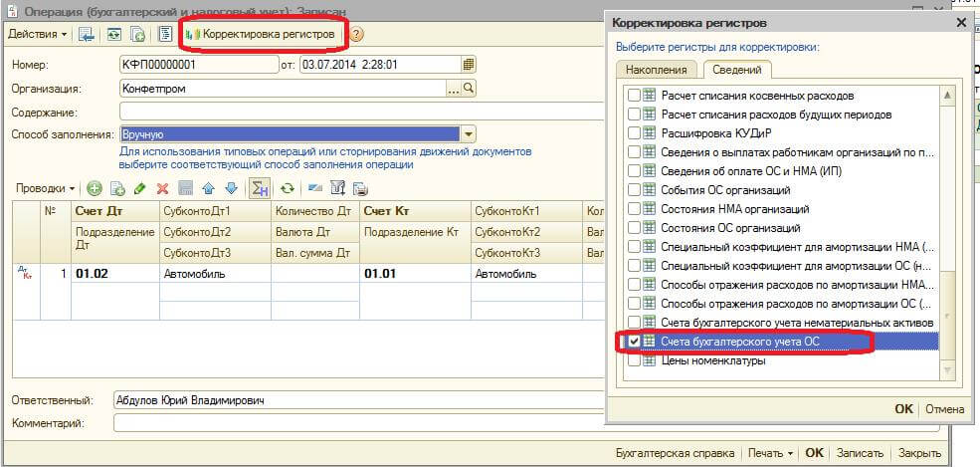Screen dimensions: 980x467
Task: Move the entry down with the blue arrow
Action: tap(231, 188)
